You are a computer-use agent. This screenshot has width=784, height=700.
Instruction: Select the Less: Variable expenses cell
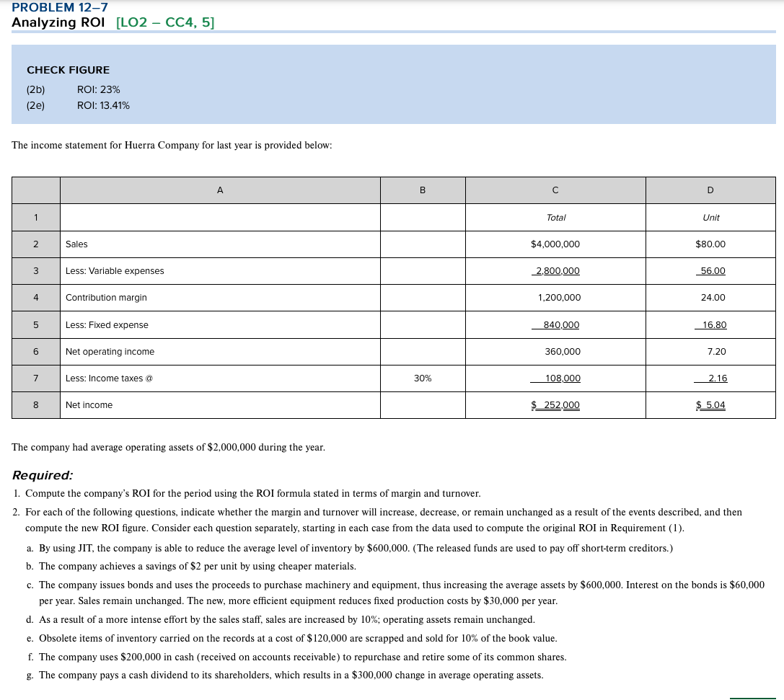pyautogui.click(x=115, y=270)
